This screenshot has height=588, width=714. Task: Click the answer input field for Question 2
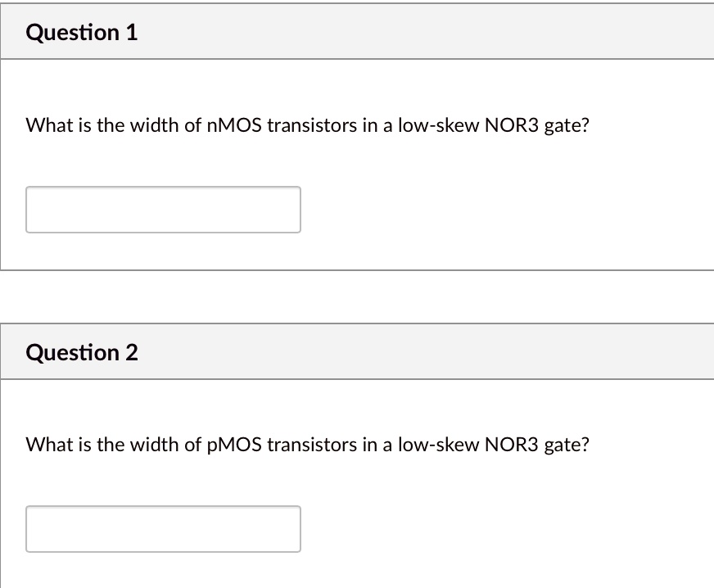163,529
